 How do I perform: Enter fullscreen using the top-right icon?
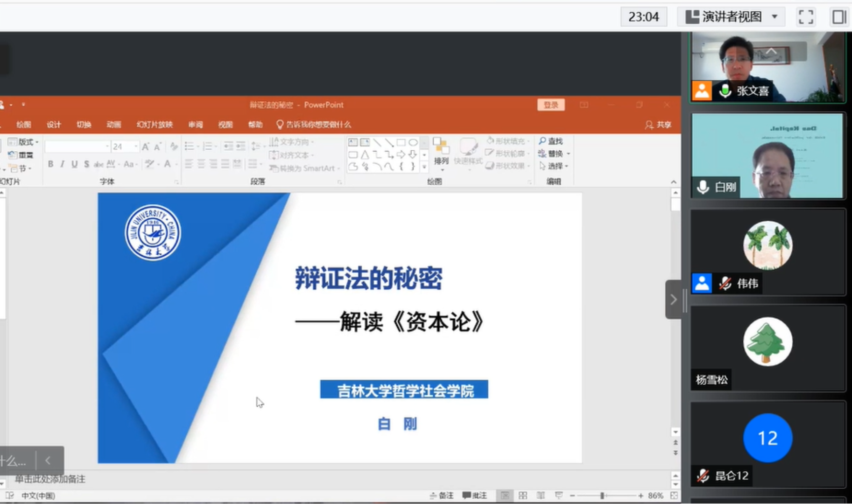pyautogui.click(x=806, y=17)
